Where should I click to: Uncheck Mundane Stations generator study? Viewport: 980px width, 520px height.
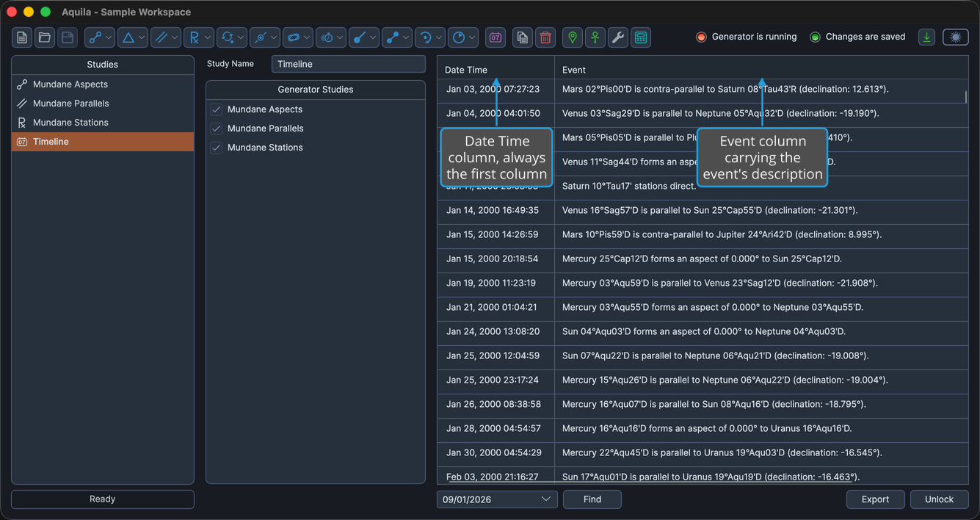pyautogui.click(x=217, y=148)
